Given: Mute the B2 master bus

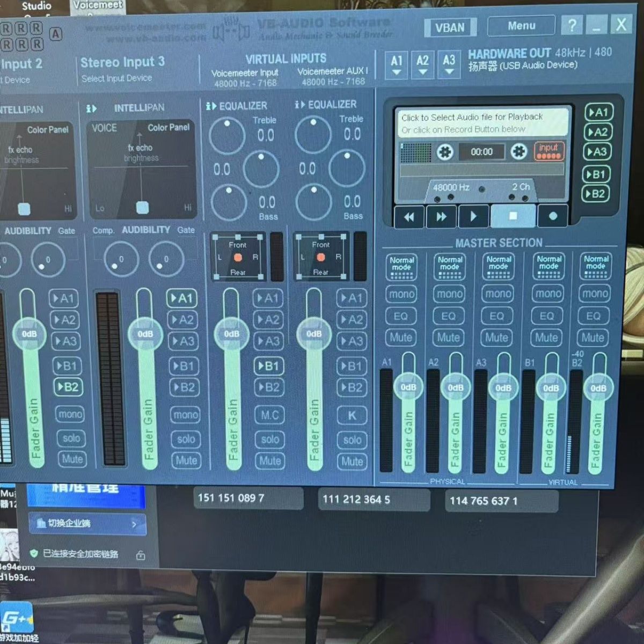Looking at the screenshot, I should pyautogui.click(x=593, y=338).
